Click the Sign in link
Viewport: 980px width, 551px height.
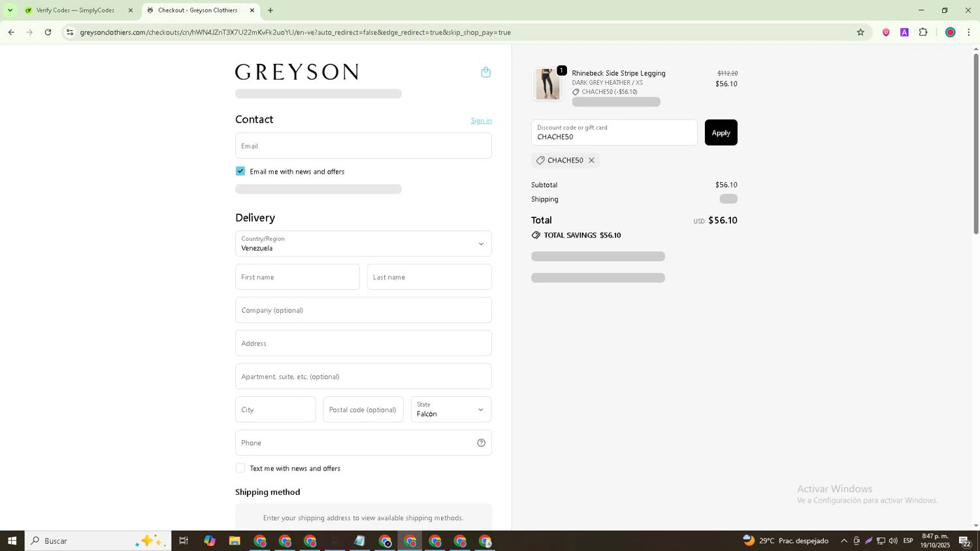click(x=481, y=121)
